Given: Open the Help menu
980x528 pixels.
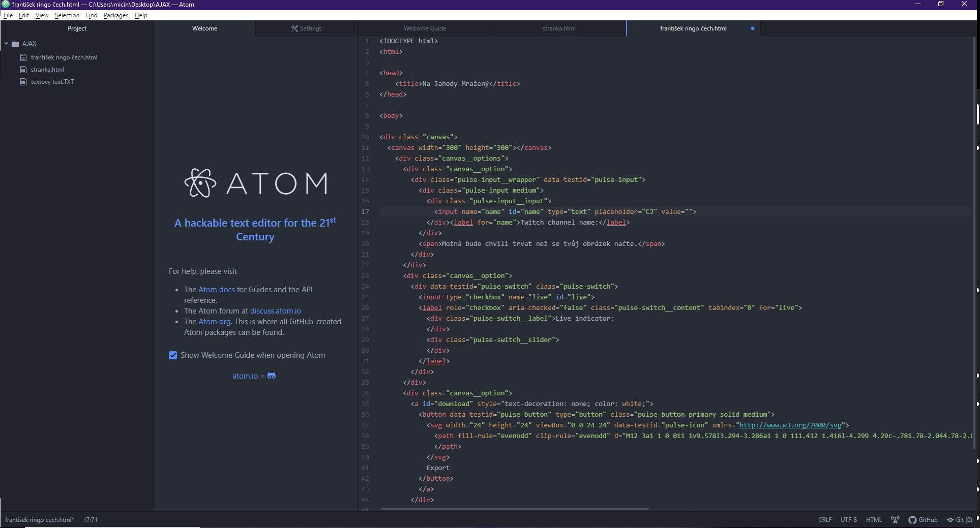Looking at the screenshot, I should (x=141, y=15).
